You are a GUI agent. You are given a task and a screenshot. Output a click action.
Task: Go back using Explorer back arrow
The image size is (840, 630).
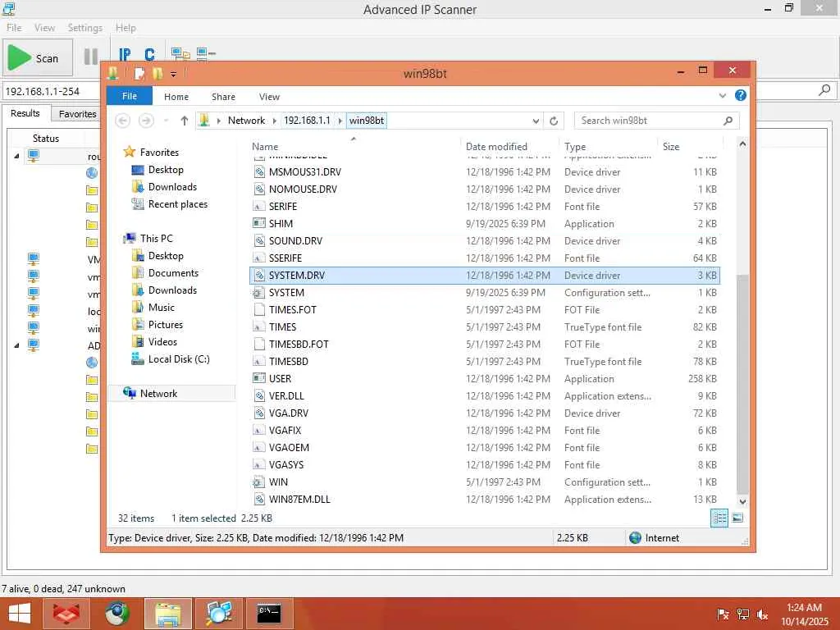point(123,121)
